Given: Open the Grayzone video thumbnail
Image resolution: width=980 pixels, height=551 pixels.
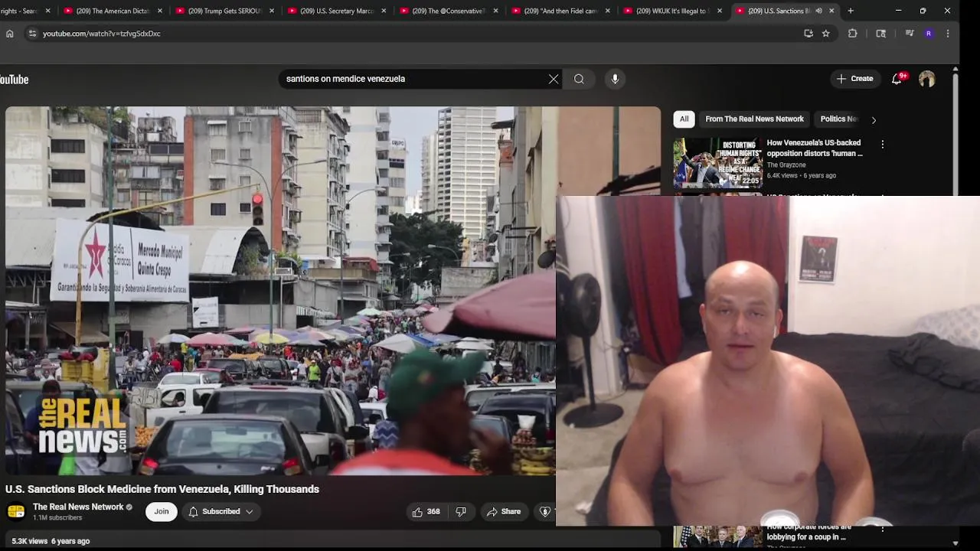Looking at the screenshot, I should point(717,162).
